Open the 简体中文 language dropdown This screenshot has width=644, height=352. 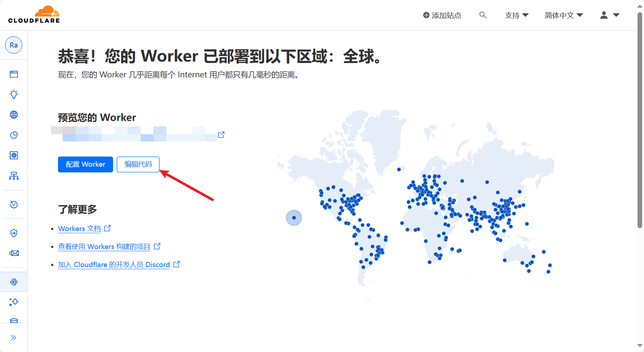click(563, 15)
